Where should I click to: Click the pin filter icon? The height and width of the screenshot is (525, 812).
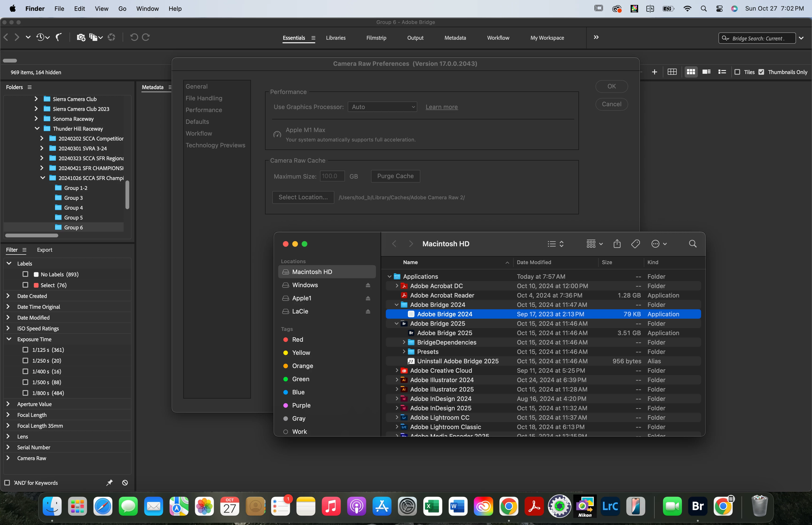click(109, 483)
